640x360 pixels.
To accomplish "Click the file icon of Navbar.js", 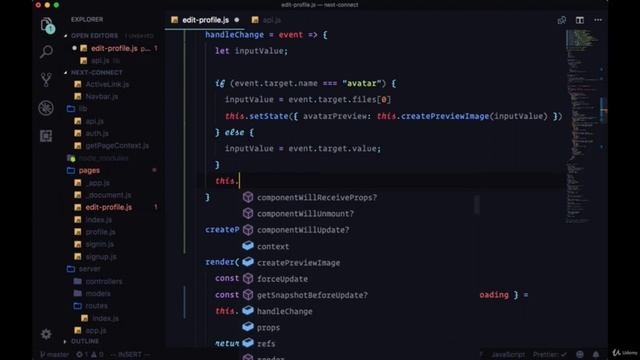I will pyautogui.click(x=78, y=97).
